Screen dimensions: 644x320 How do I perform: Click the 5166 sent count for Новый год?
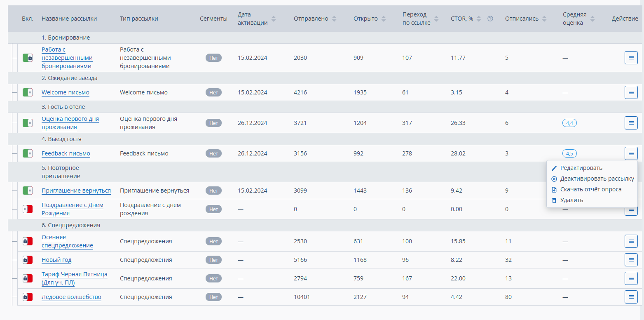click(x=300, y=260)
